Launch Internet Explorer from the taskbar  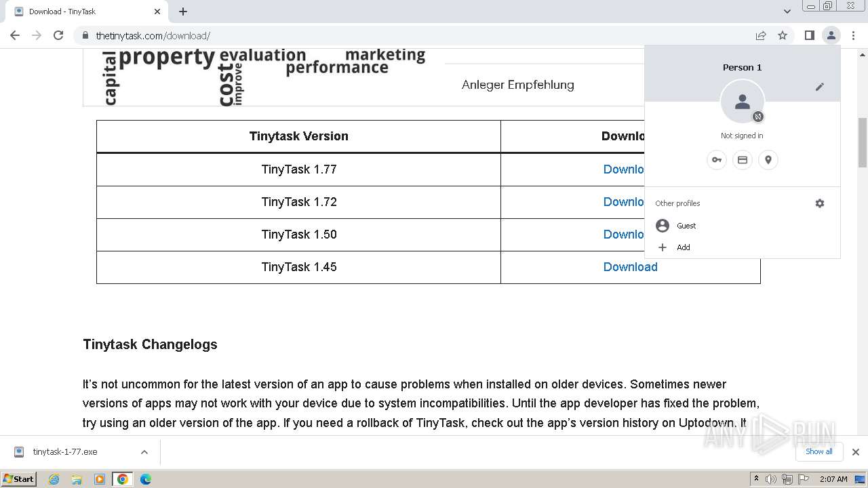pyautogui.click(x=54, y=479)
